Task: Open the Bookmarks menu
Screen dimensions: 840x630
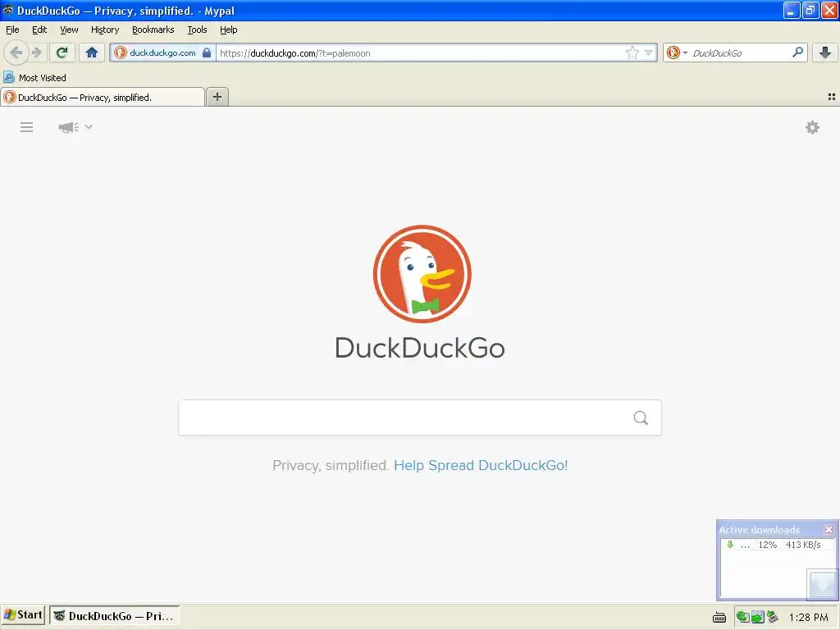Action: pyautogui.click(x=153, y=30)
